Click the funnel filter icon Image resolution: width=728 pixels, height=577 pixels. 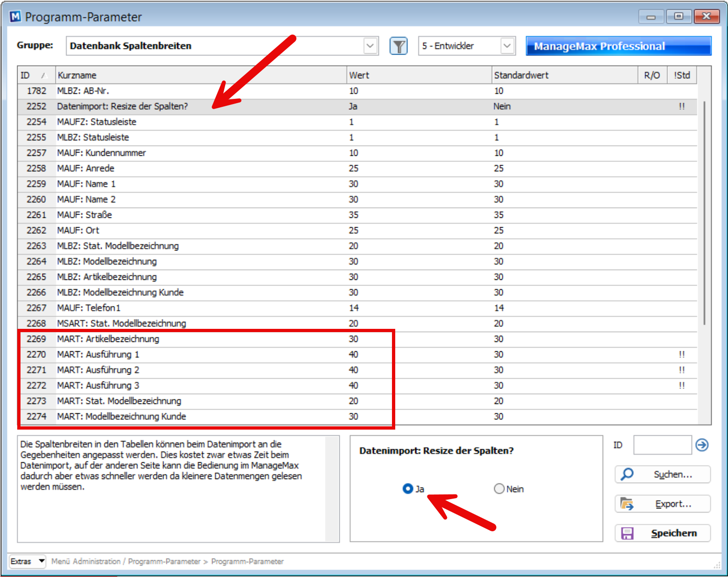[x=398, y=46]
